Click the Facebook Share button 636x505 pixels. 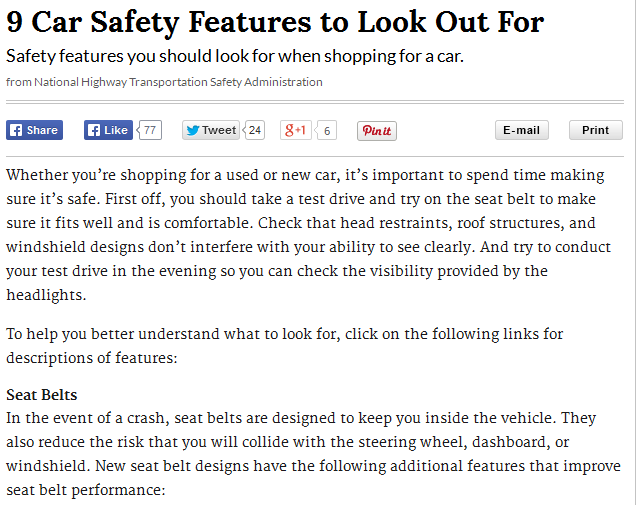[x=34, y=130]
